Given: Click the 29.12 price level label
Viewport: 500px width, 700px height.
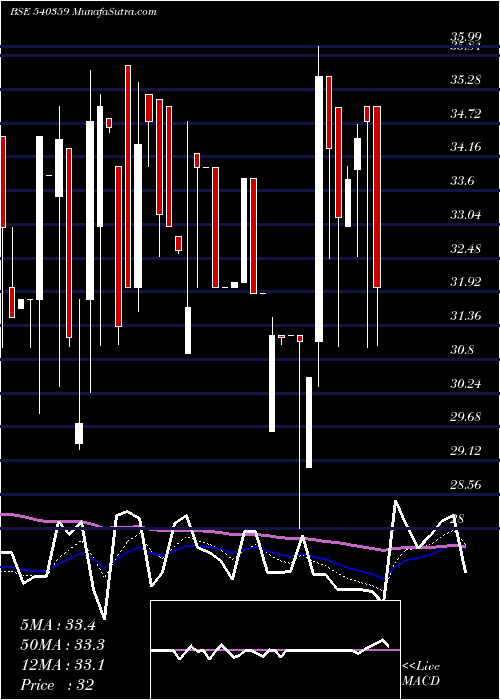Looking at the screenshot, I should (466, 451).
